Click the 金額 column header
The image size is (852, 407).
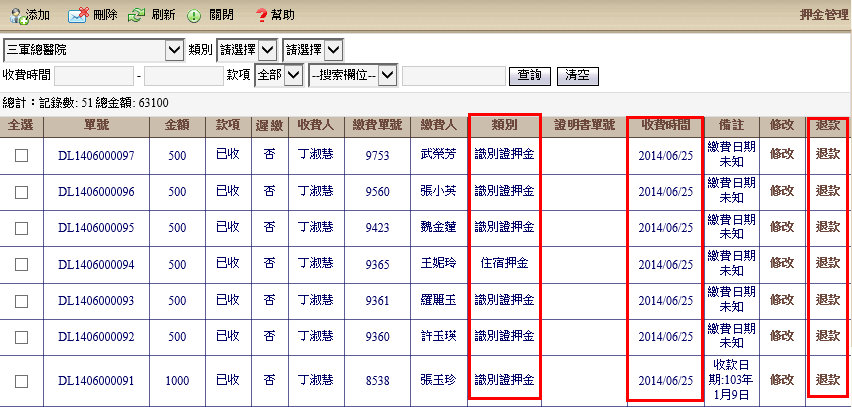coord(177,125)
